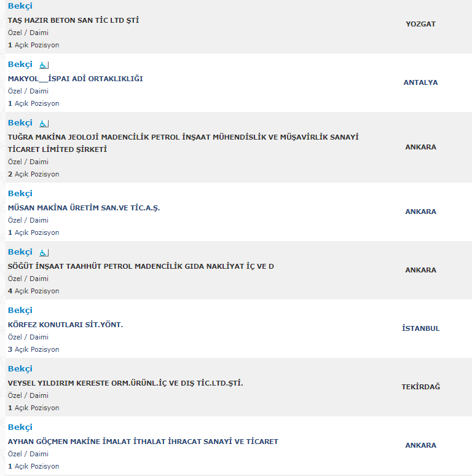The image size is (472, 476).
Task: Open the Bekçi link for MAKYOL İSPAI
Action: [x=20, y=65]
